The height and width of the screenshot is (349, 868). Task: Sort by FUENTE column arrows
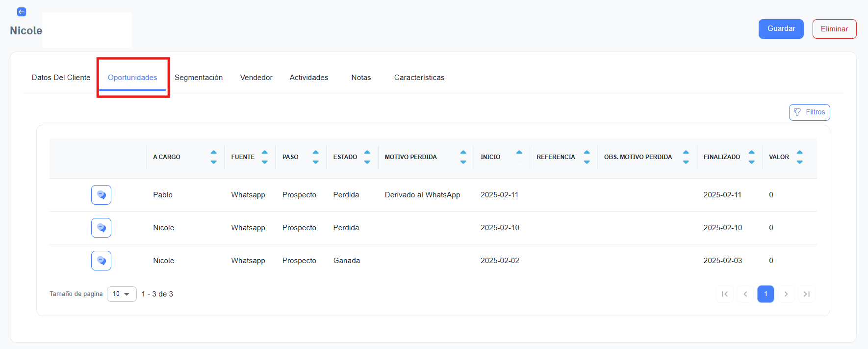[264, 157]
